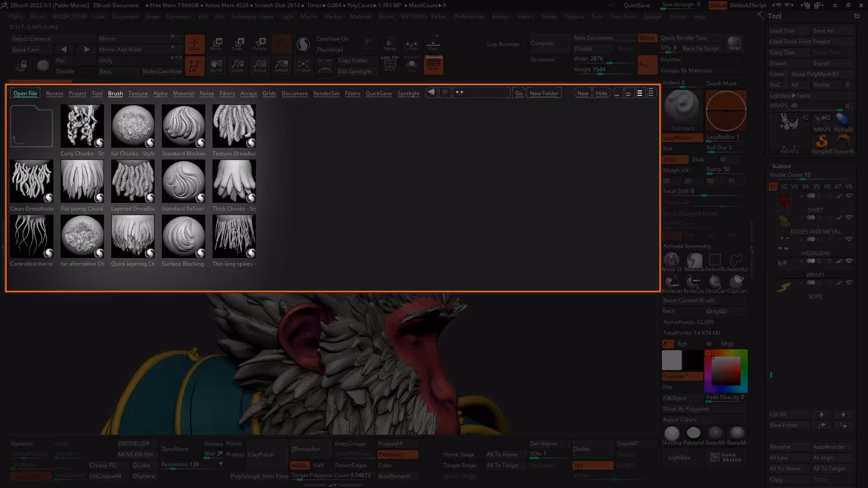Adjust the Focal Shift slider
The image size is (868, 488).
[x=704, y=192]
